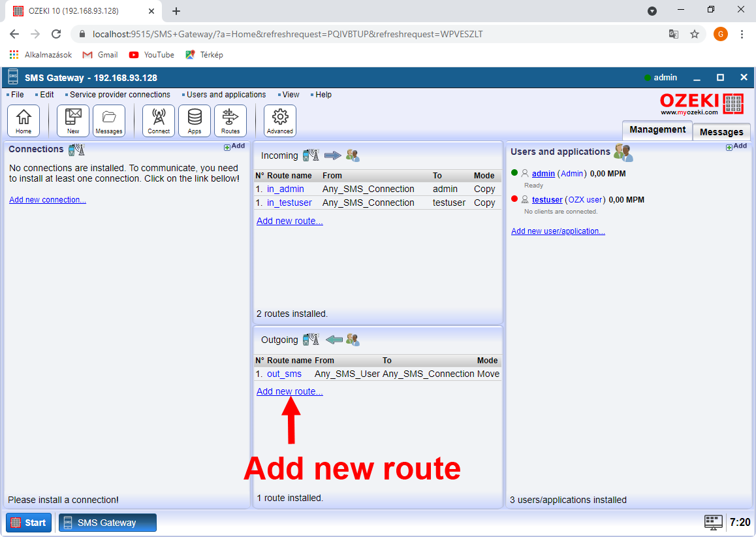The image size is (756, 537).
Task: Click 'Please install a connection!' status text
Action: coord(63,500)
